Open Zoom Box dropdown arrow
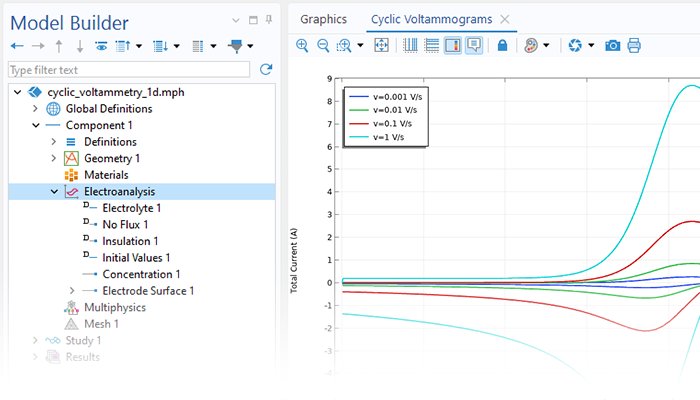Viewport: 700px width, 400px height. (x=360, y=46)
